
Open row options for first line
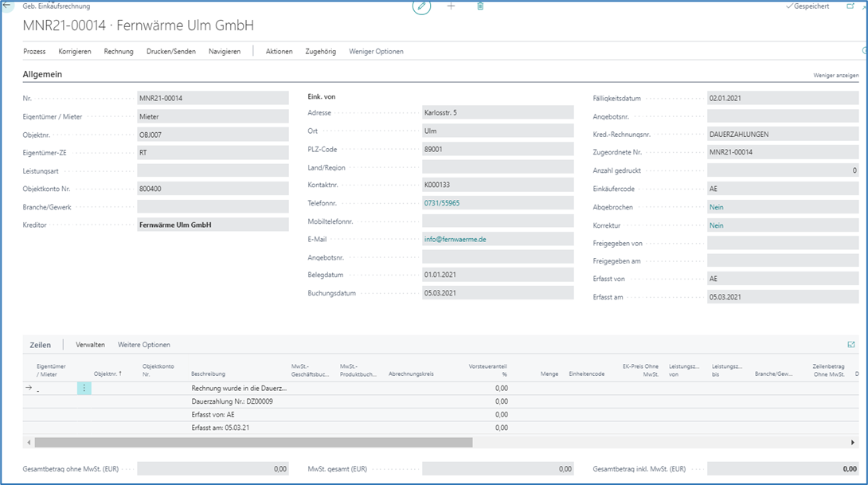pos(84,388)
